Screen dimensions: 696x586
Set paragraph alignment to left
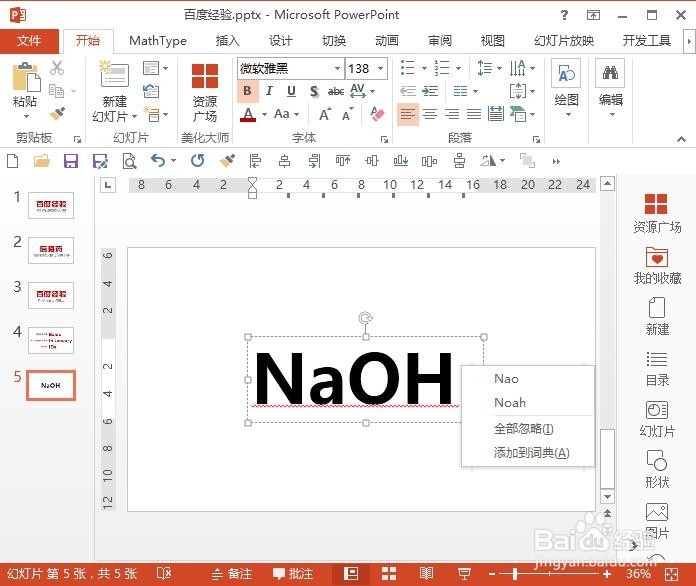click(407, 114)
